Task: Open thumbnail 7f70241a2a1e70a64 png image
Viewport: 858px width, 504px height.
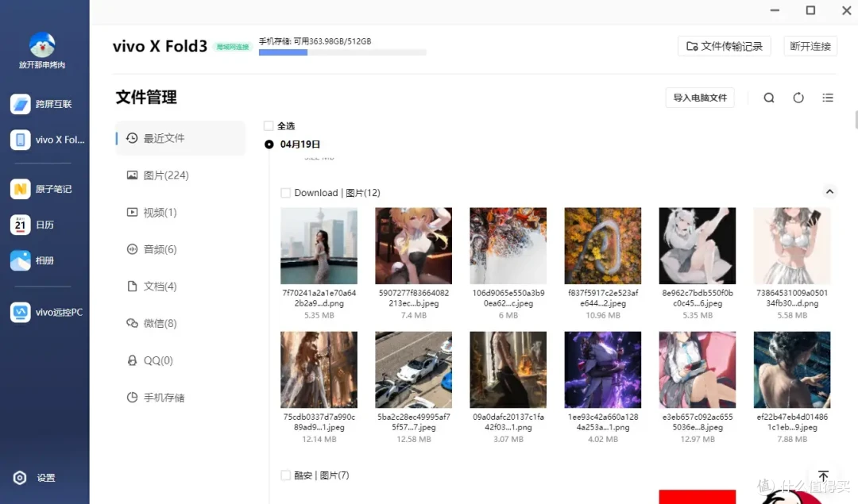Action: (x=319, y=246)
